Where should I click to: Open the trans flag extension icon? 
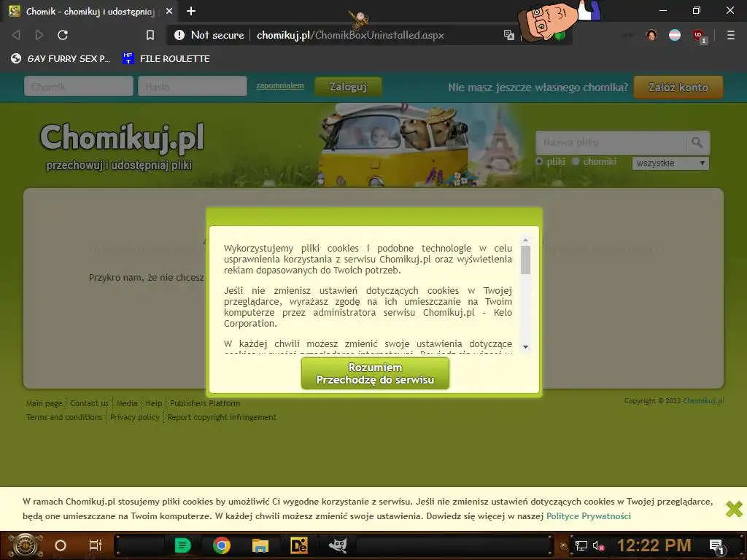pyautogui.click(x=675, y=35)
